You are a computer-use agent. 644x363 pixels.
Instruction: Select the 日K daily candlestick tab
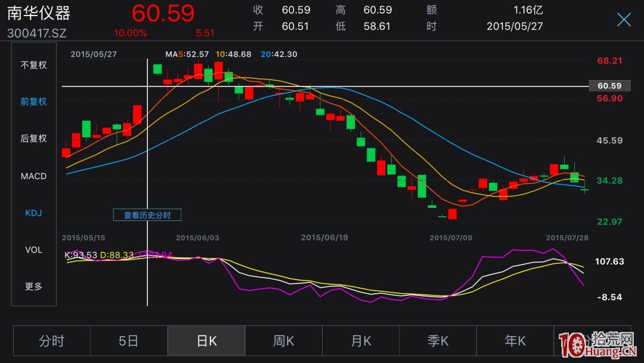coord(206,341)
